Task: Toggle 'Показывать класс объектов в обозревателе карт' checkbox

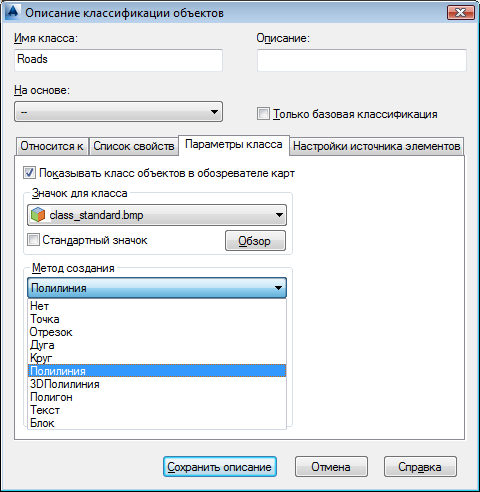Action: tap(29, 173)
